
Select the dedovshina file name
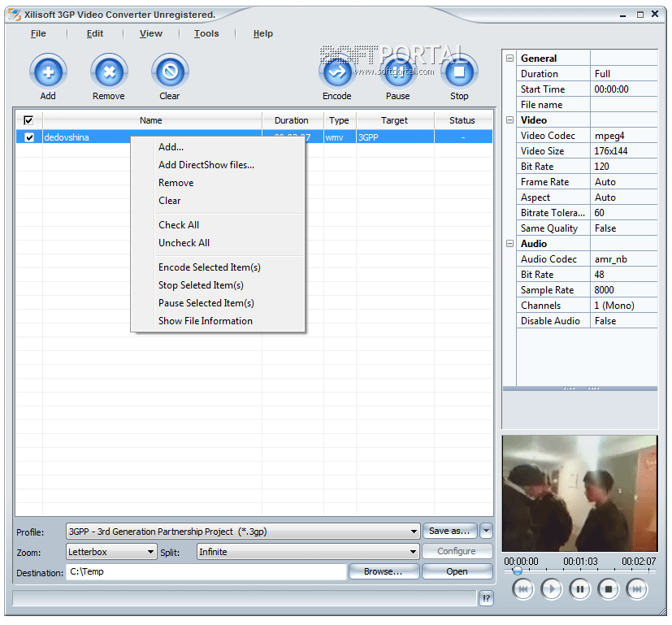[67, 137]
